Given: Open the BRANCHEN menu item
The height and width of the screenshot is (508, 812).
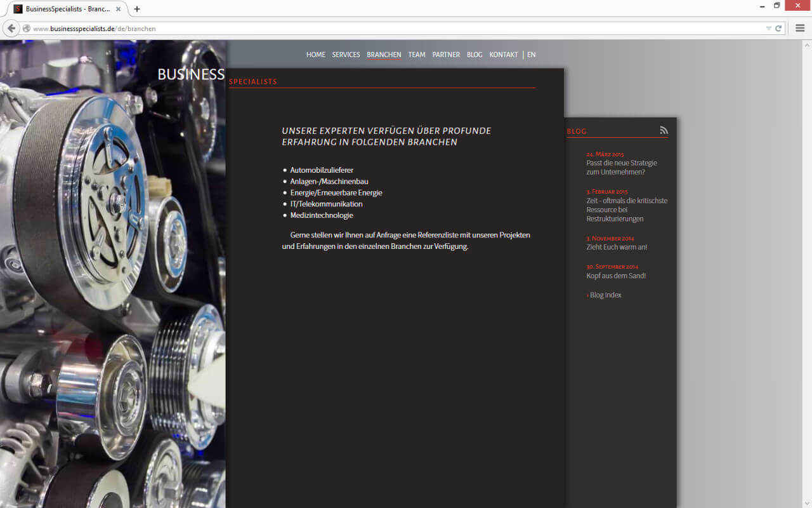Looking at the screenshot, I should coord(384,55).
